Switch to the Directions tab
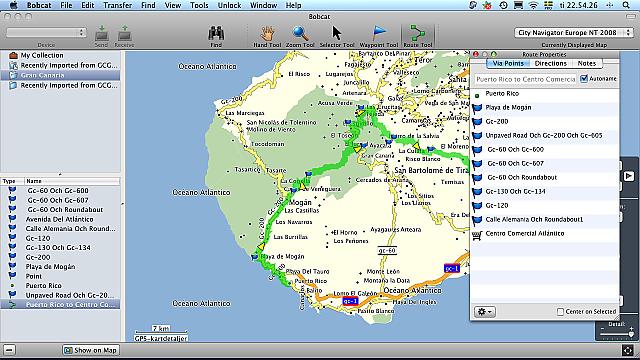Screen dimensions: 640x360 [x=551, y=63]
